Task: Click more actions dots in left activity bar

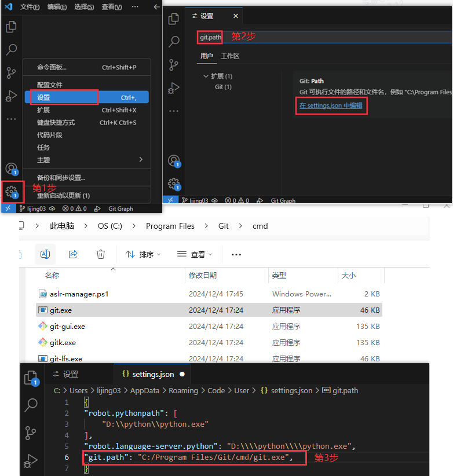Action: coord(11,119)
